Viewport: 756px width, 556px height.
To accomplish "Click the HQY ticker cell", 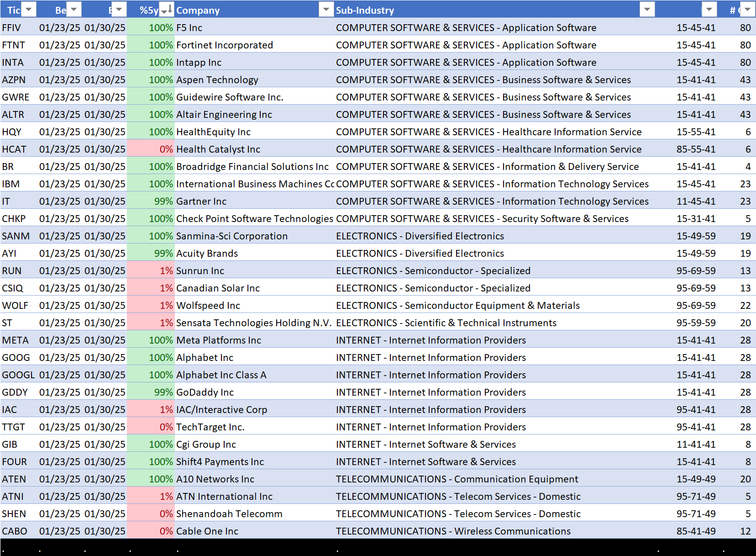I will pyautogui.click(x=19, y=132).
